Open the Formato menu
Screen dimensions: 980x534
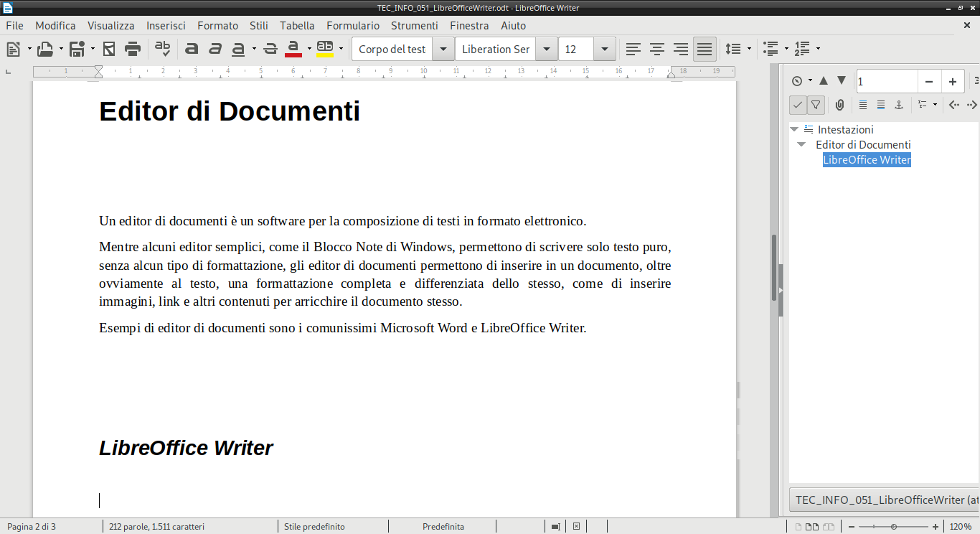pyautogui.click(x=217, y=25)
